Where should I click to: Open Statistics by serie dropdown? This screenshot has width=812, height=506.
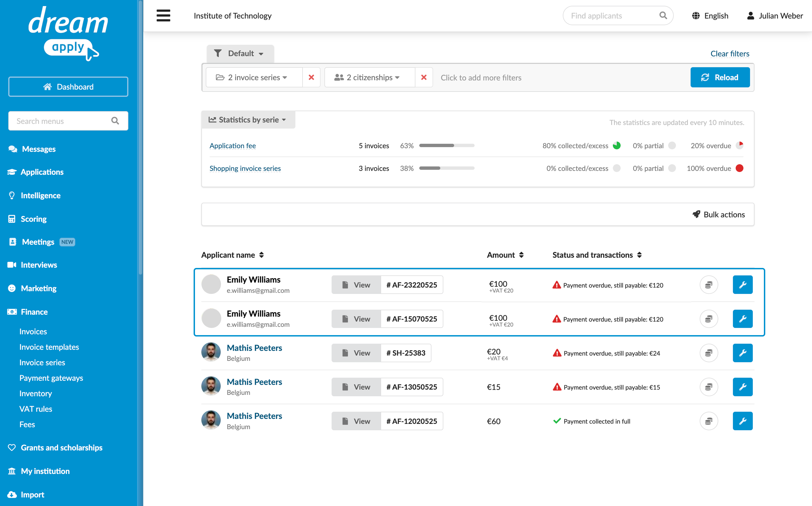(x=248, y=120)
